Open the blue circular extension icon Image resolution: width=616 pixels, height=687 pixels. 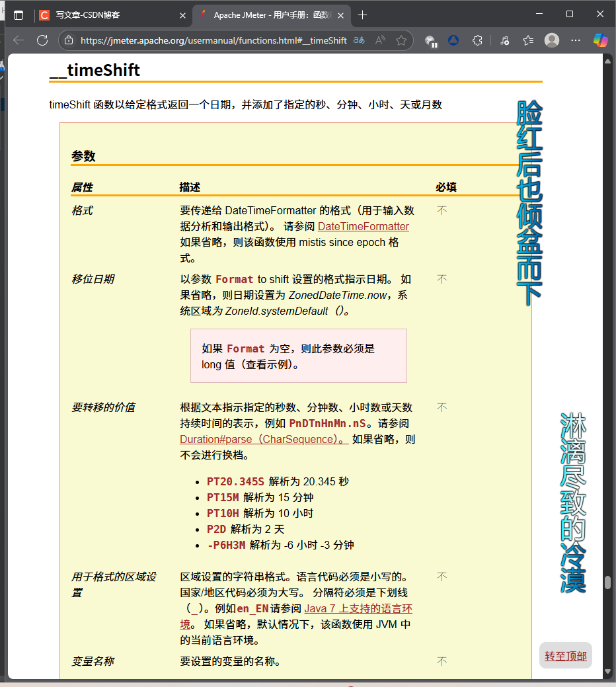click(x=453, y=40)
